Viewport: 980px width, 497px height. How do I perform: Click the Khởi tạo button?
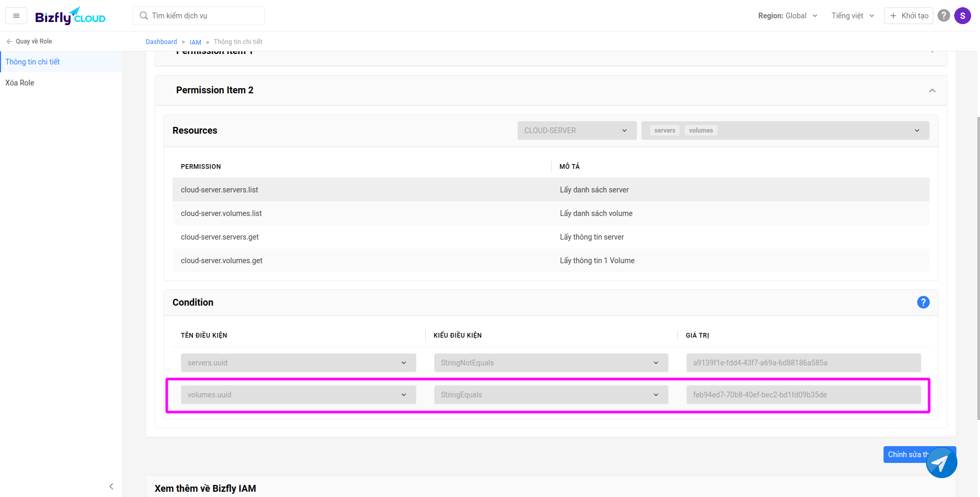[908, 16]
